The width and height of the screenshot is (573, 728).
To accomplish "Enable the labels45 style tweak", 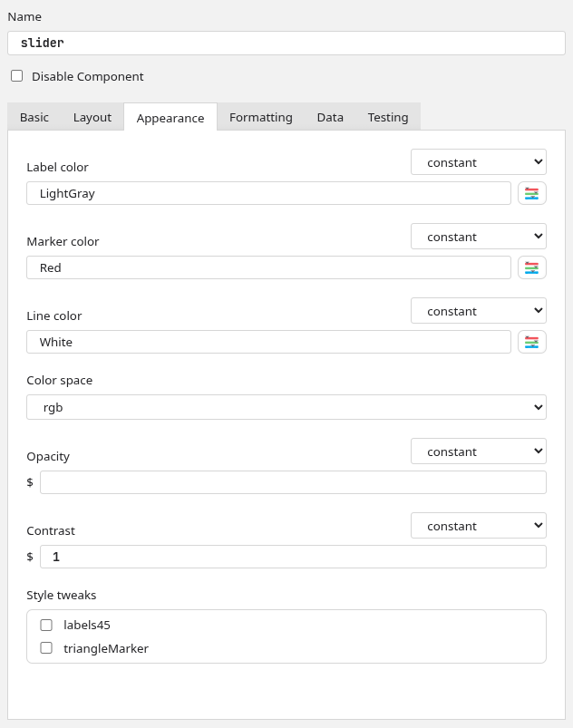I will (x=46, y=625).
